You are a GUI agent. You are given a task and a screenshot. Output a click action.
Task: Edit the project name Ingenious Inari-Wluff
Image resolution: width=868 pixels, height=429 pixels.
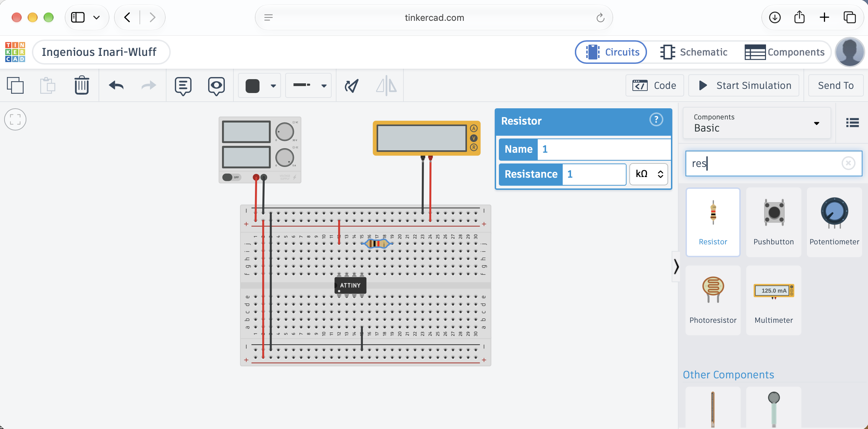pos(101,52)
